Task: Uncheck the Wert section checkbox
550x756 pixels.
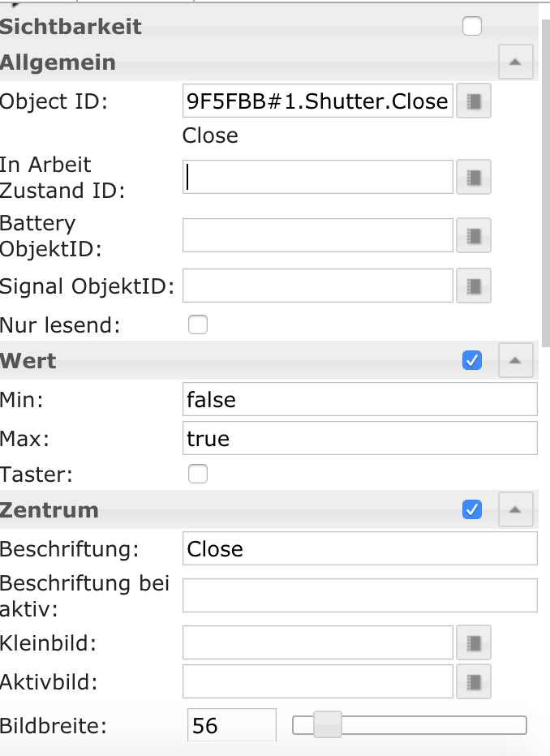Action: pos(472,360)
